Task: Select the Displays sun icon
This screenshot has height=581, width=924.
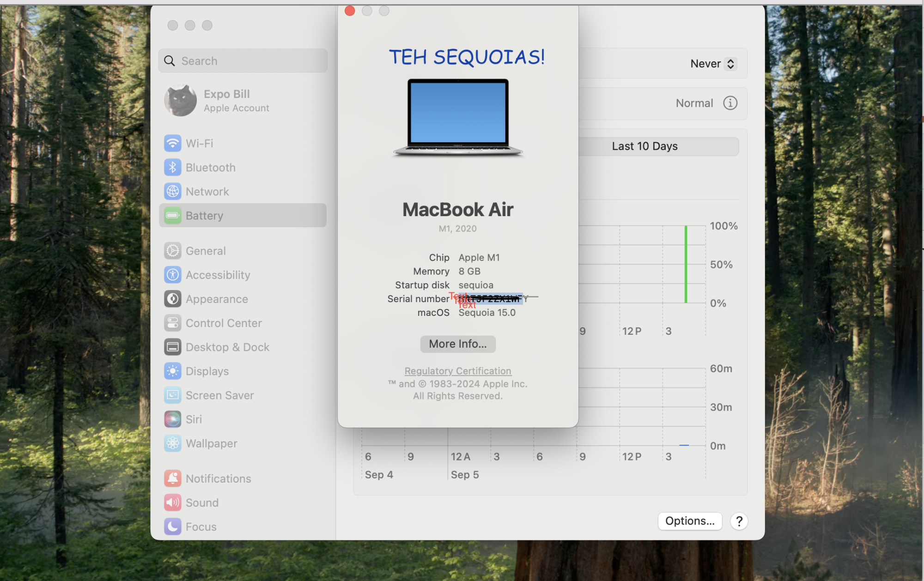Action: coord(172,371)
